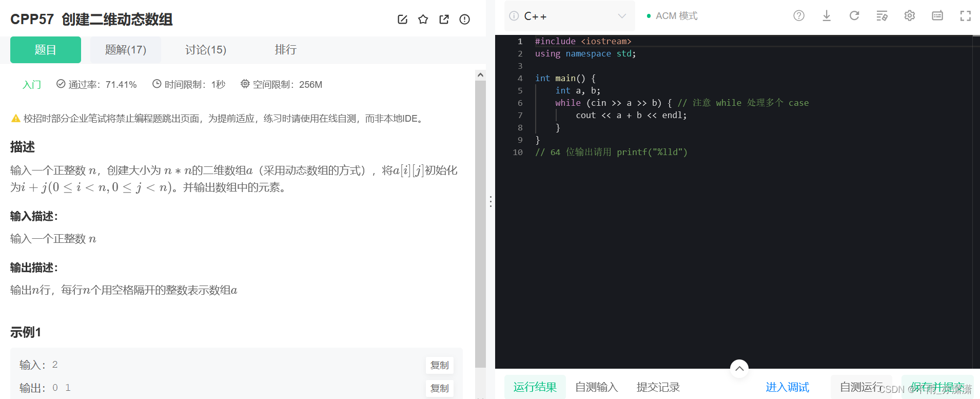Click the 输出描述 heading

pos(34,268)
